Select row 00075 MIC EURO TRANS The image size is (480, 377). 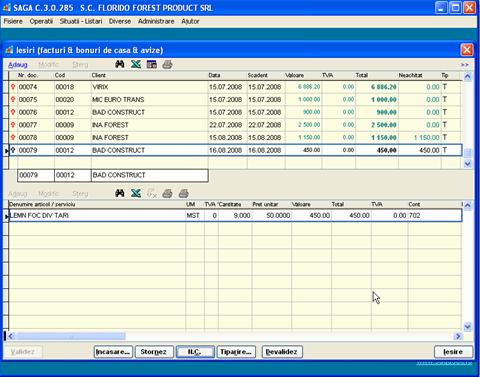coord(235,100)
